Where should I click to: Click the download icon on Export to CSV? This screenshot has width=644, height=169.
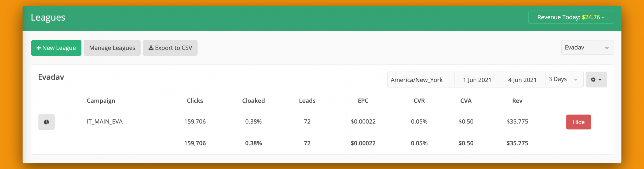(151, 48)
